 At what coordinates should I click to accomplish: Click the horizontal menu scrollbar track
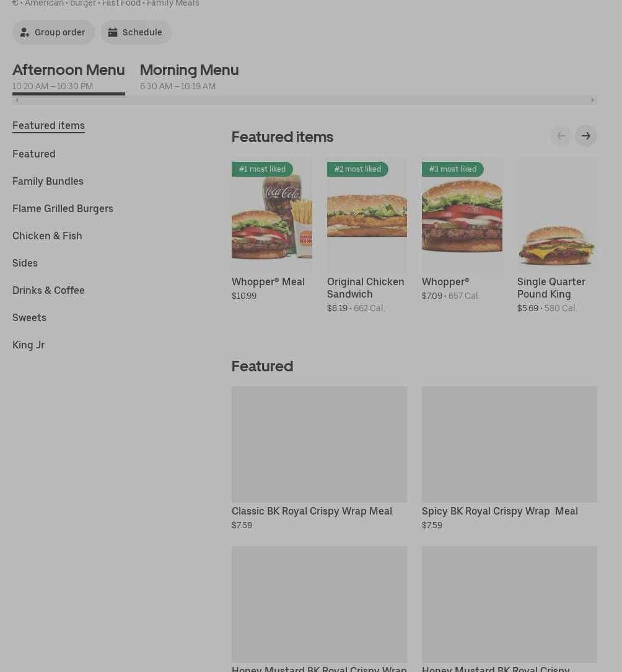(304, 100)
